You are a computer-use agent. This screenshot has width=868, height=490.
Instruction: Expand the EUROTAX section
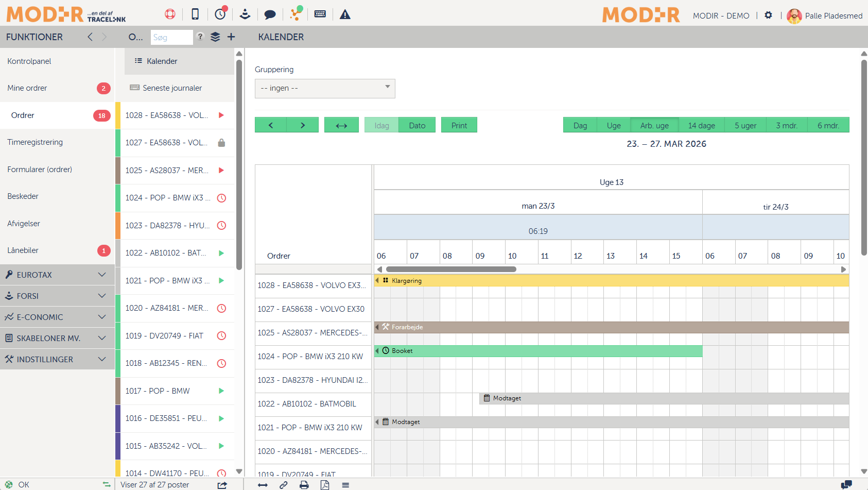[x=57, y=275]
